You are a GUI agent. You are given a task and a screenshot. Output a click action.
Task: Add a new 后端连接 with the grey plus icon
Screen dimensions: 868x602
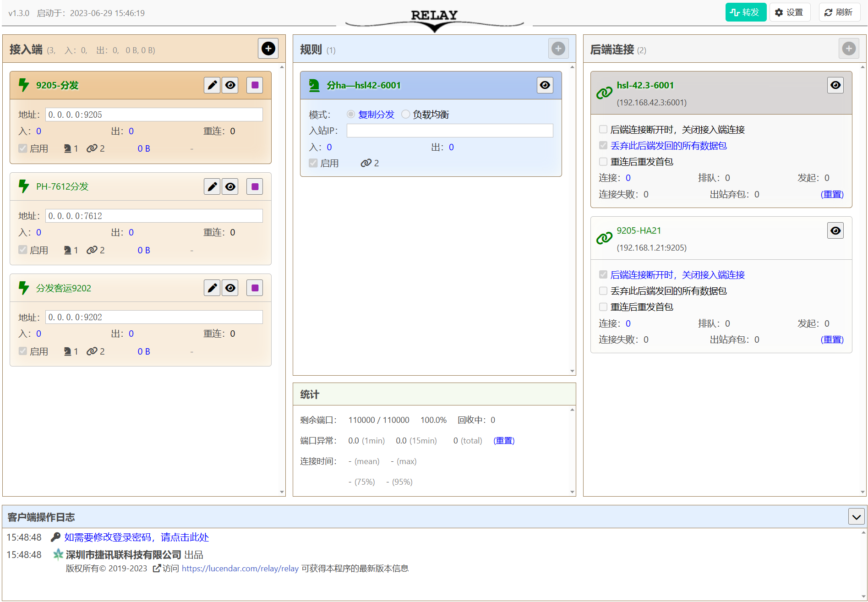[x=849, y=49]
